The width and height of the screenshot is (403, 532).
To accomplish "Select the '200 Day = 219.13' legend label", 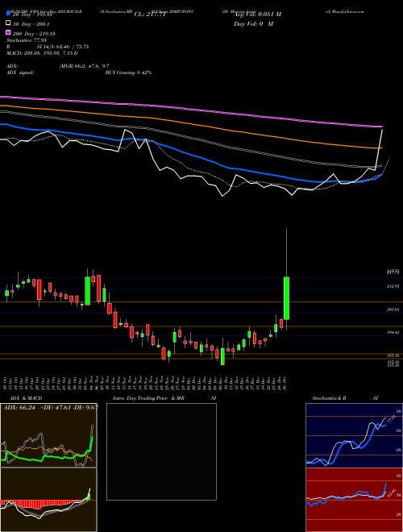I will [34, 34].
